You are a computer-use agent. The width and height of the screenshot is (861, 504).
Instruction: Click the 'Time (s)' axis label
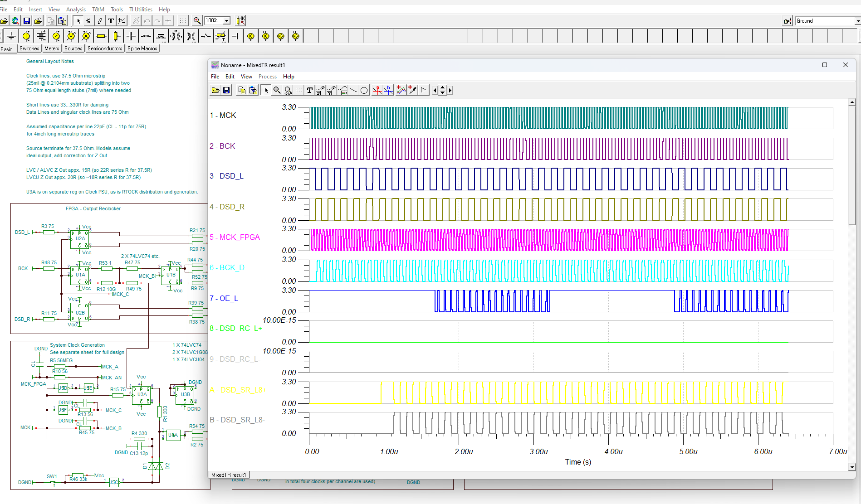(578, 462)
